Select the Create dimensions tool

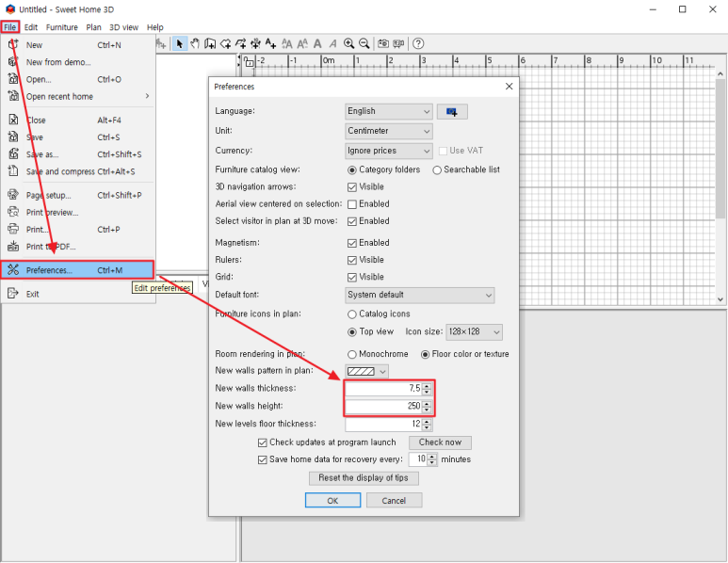pyautogui.click(x=255, y=43)
